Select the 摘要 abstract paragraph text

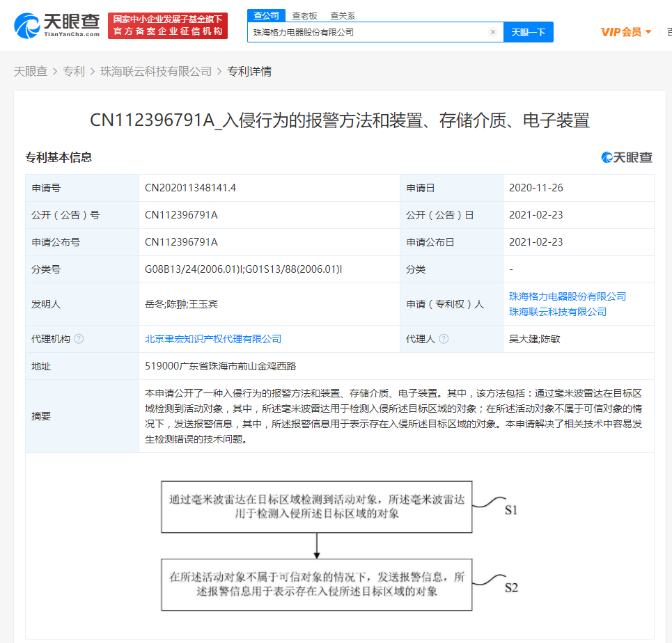393,416
